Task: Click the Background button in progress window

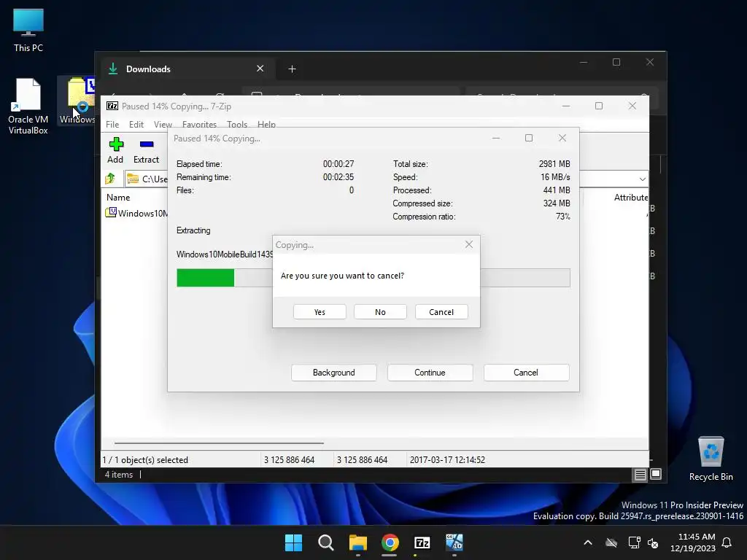Action: (x=333, y=373)
